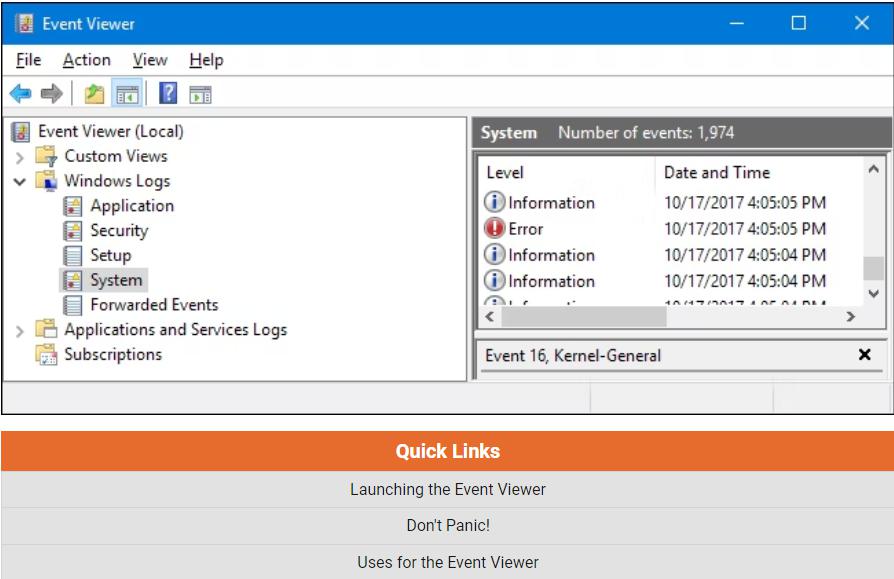
Task: Click the Up one level folder icon
Action: coord(94,93)
